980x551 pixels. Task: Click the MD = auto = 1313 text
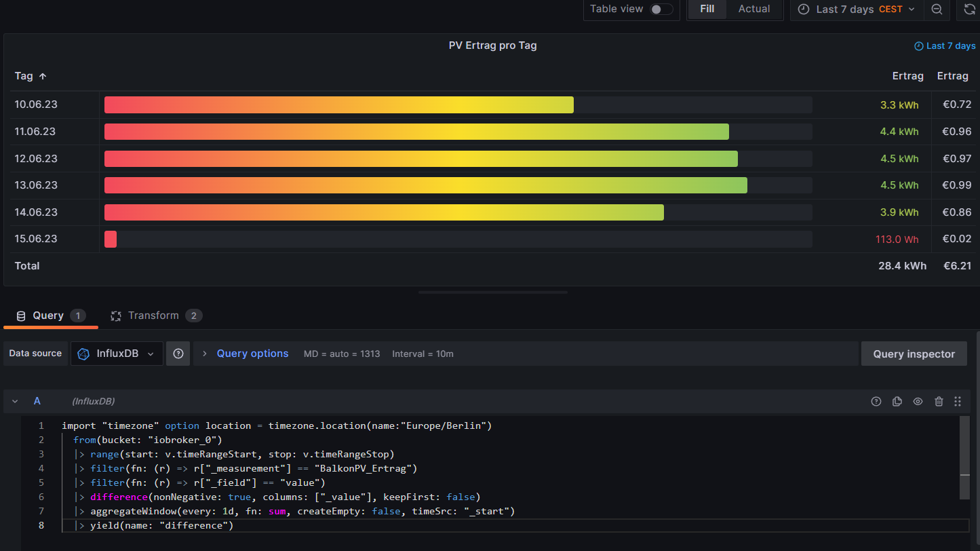coord(342,354)
